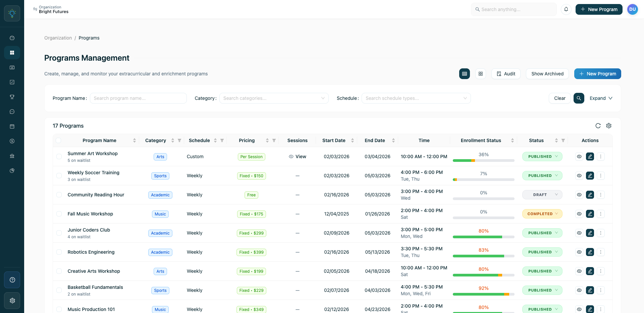
Task: Expand the advanced filters
Action: [x=601, y=98]
